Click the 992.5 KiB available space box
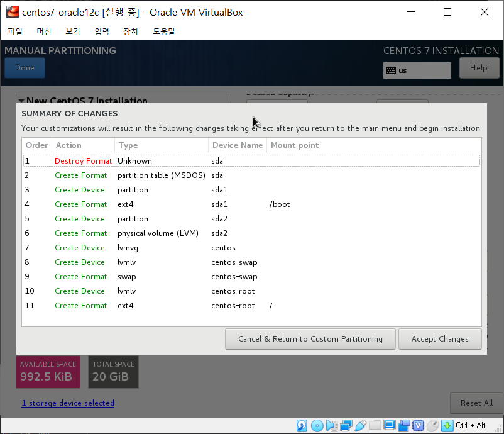The height and width of the screenshot is (434, 504). coord(48,372)
